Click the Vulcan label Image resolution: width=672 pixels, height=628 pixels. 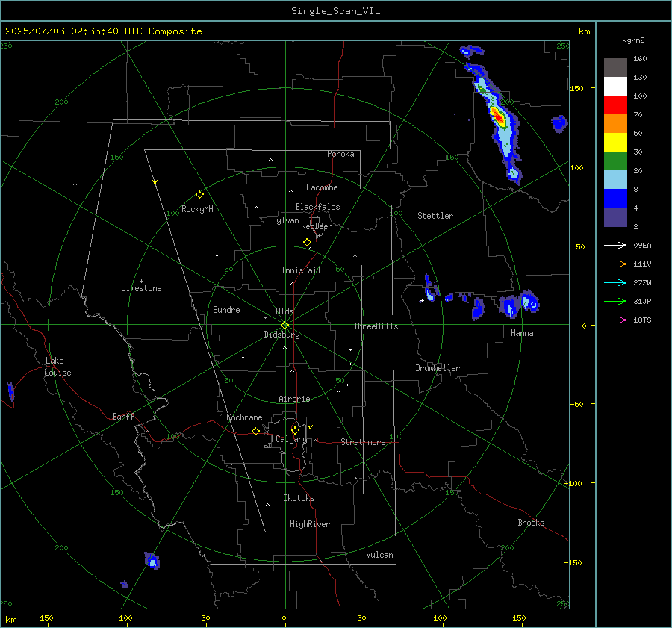379,555
